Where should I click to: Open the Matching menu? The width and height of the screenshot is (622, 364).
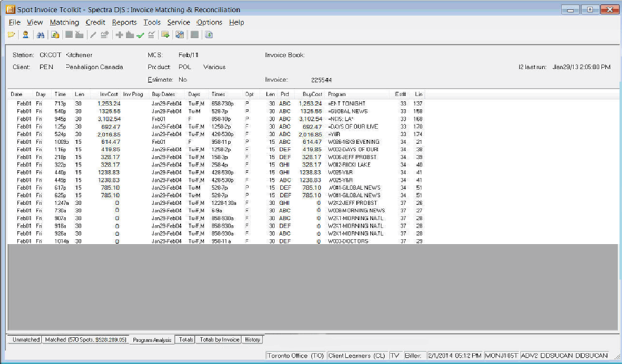[x=64, y=22]
